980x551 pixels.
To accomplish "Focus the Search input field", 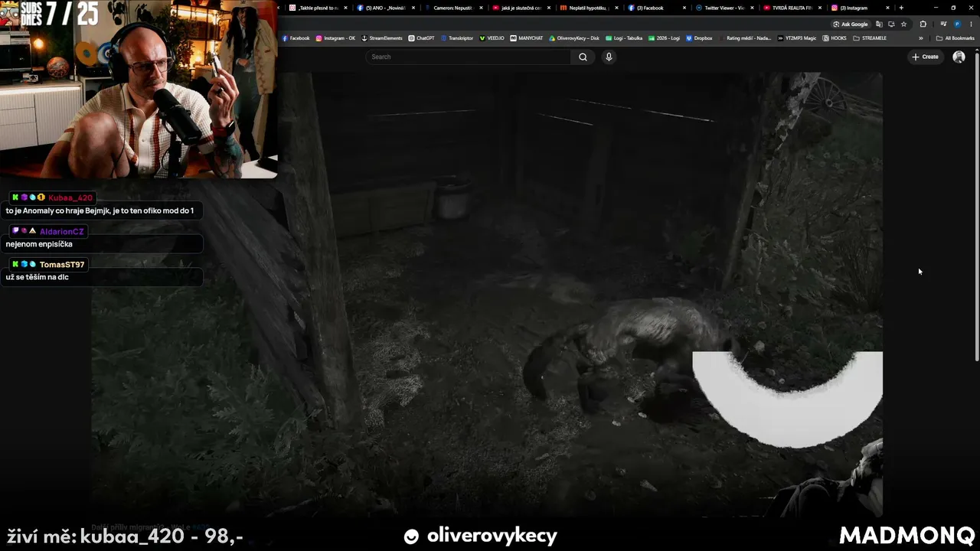I will click(x=469, y=57).
